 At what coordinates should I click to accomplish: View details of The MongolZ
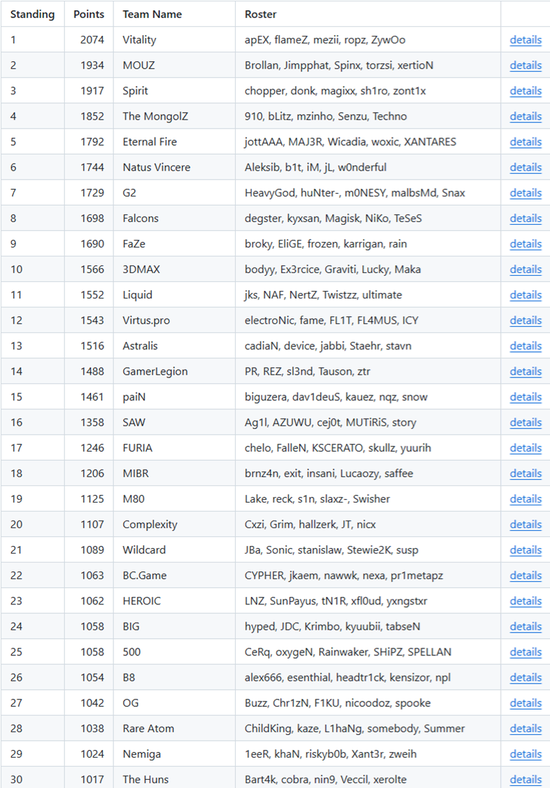click(x=525, y=116)
